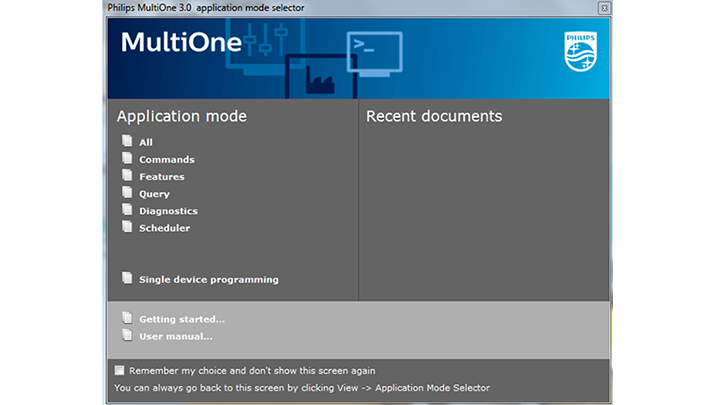This screenshot has width=720, height=405.
Task: Click the document icon beside Scheduler
Action: pos(127,226)
